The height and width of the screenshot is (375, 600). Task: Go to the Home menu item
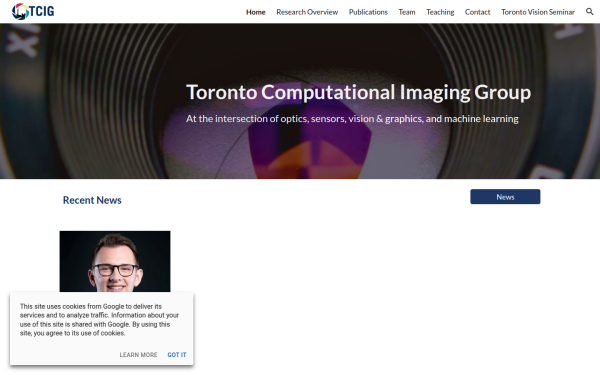point(256,12)
